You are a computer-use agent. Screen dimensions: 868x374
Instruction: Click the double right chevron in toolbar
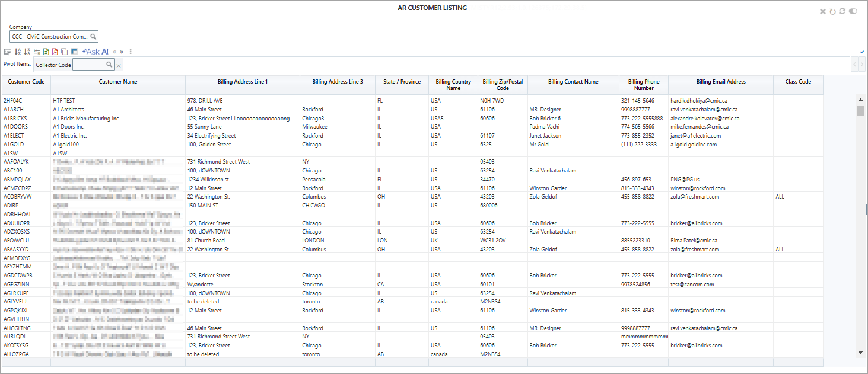(x=122, y=52)
